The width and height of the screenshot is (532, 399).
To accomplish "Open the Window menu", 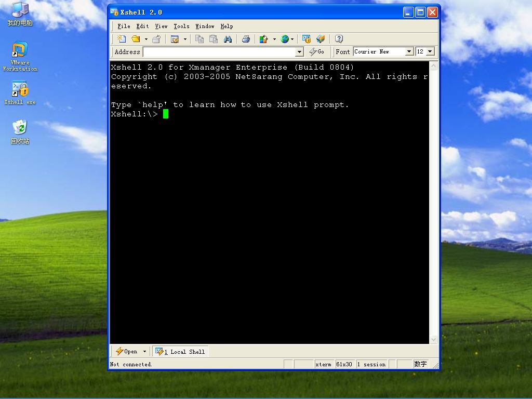I will pyautogui.click(x=205, y=26).
